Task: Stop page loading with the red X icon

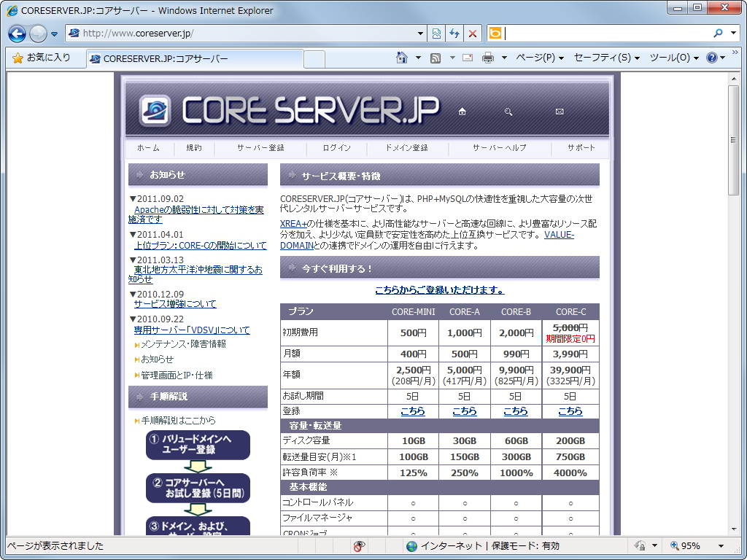Action: tap(473, 33)
